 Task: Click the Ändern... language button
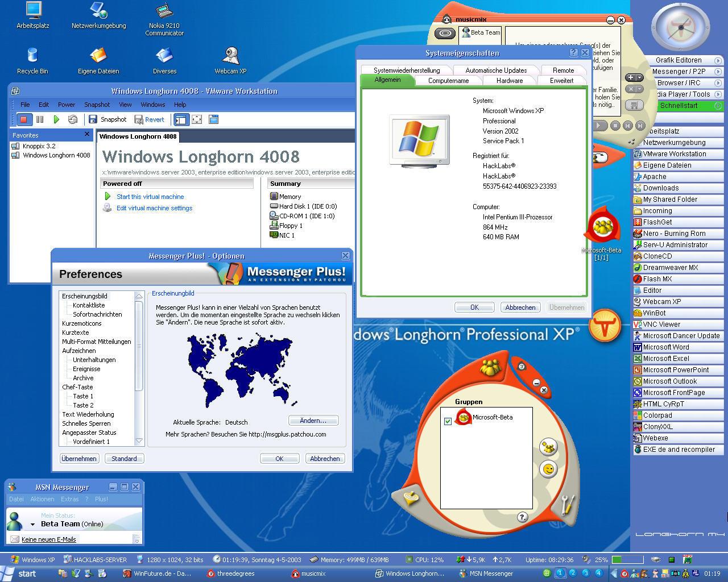(313, 421)
